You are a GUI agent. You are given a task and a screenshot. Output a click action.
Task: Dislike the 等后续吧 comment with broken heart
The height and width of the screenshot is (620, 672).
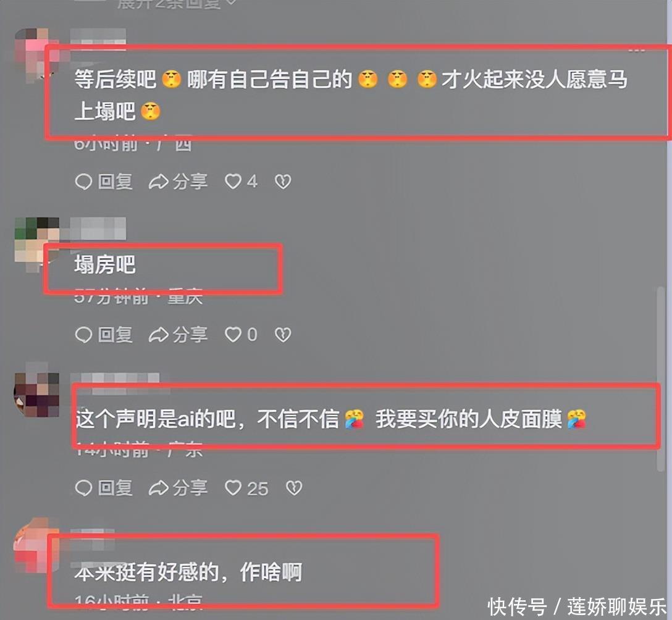pos(283,182)
